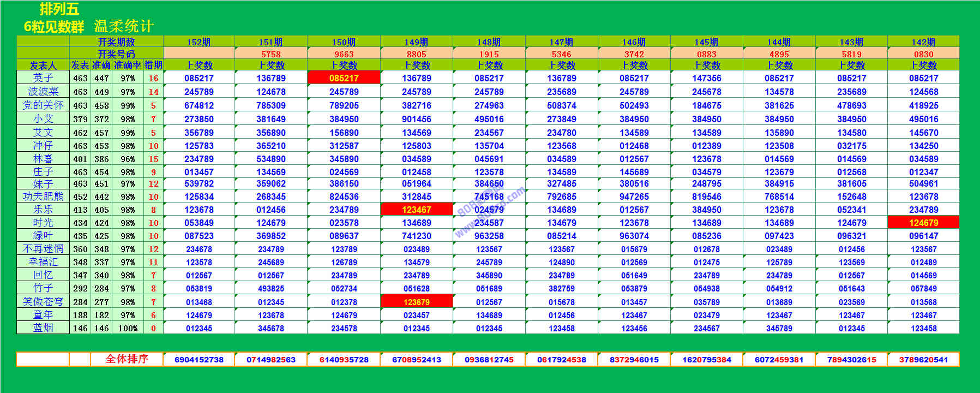Click the 错期 column header
980x393 pixels.
(x=153, y=65)
